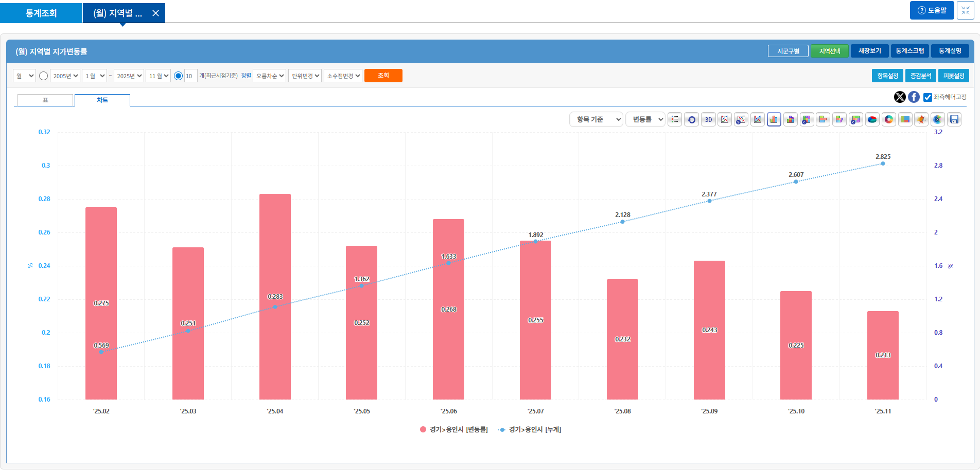980x471 pixels.
Task: Select the stacked vertical bar chart icon
Action: coord(791,119)
